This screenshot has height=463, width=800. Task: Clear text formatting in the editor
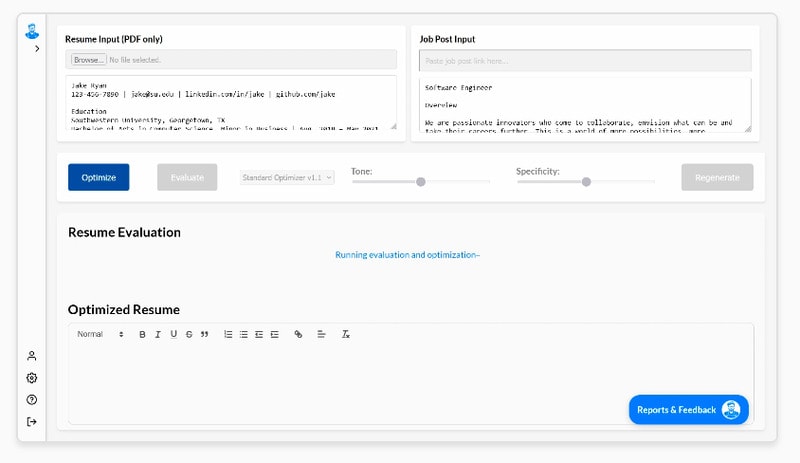[346, 334]
